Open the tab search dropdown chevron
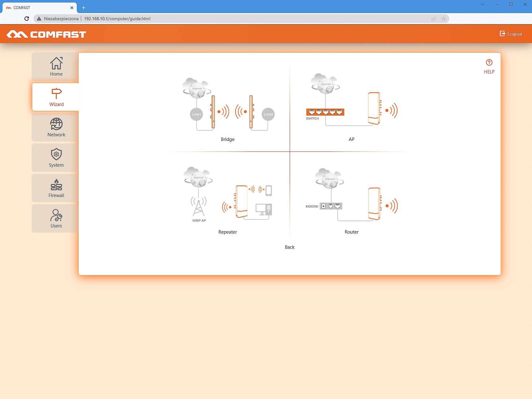532x399 pixels. [482, 4]
